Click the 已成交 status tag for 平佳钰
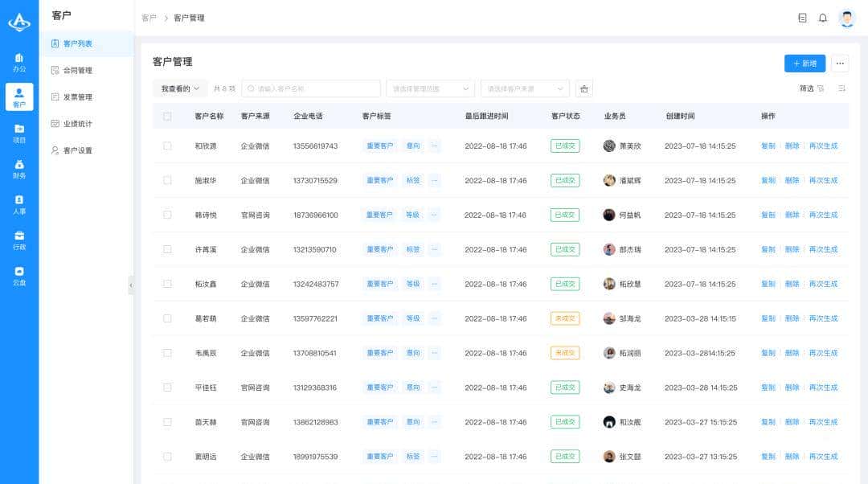The width and height of the screenshot is (868, 484). (x=566, y=387)
